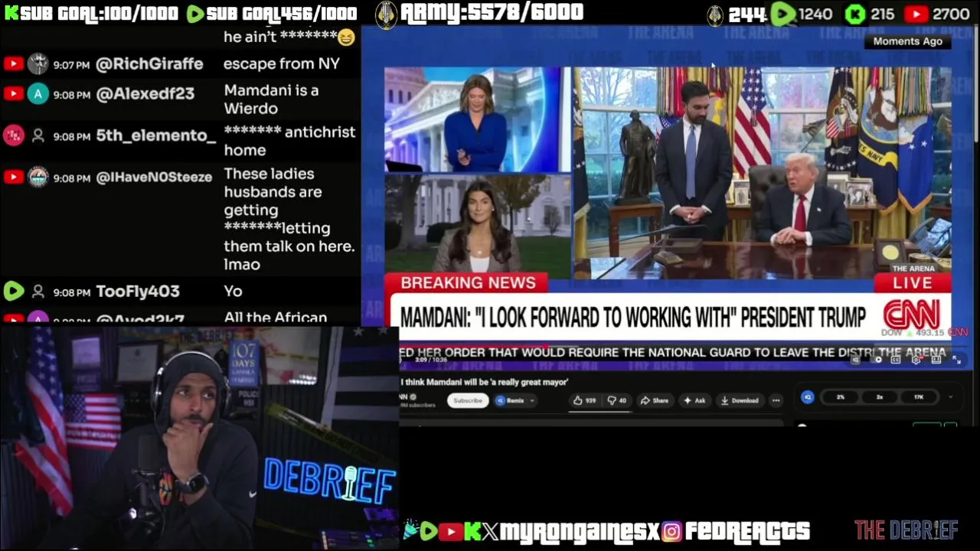
Task: Click the 'Yo' chat message
Action: pyautogui.click(x=233, y=292)
